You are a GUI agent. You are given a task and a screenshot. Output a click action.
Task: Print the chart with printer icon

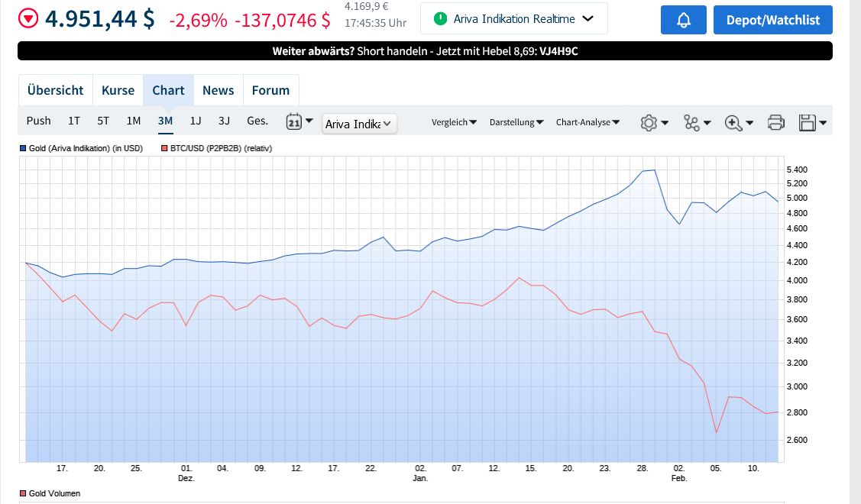click(x=775, y=122)
